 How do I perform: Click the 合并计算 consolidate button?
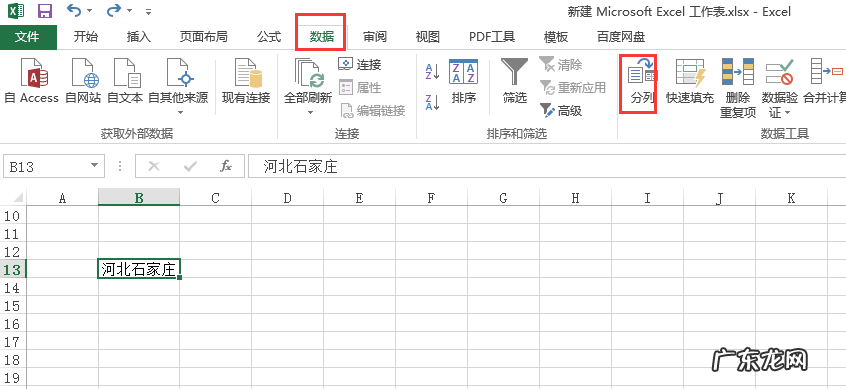824,82
